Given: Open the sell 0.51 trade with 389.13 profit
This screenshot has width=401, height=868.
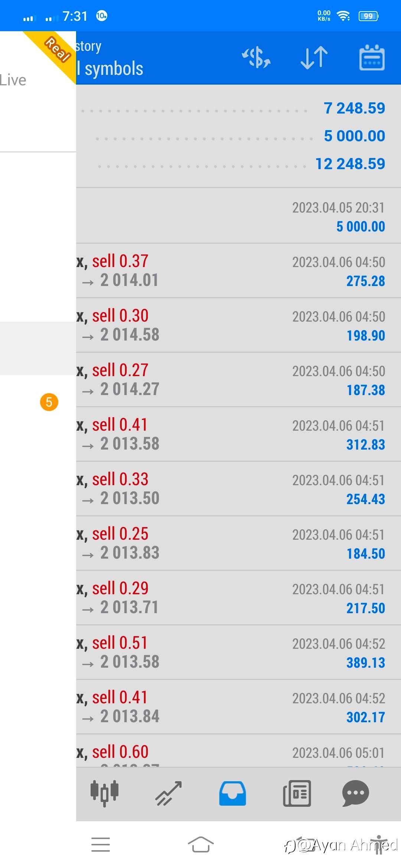Looking at the screenshot, I should coord(238,652).
